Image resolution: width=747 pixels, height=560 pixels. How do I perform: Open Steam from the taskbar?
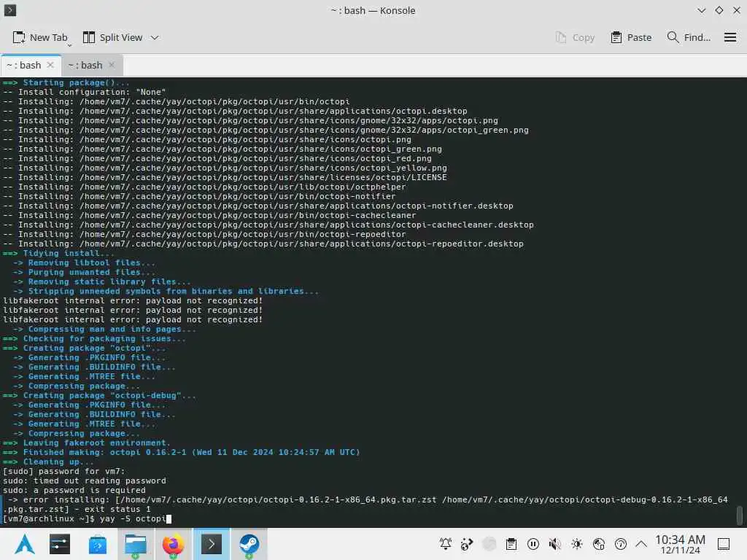pos(249,544)
